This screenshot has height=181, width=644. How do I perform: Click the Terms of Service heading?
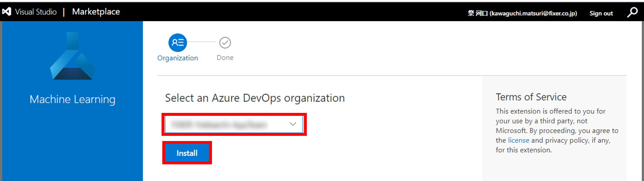531,97
